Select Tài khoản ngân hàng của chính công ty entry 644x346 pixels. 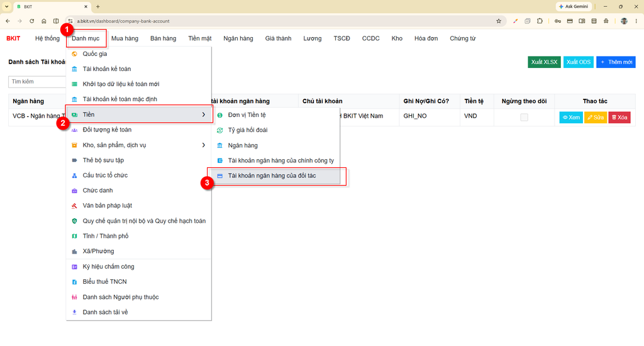[x=277, y=160]
